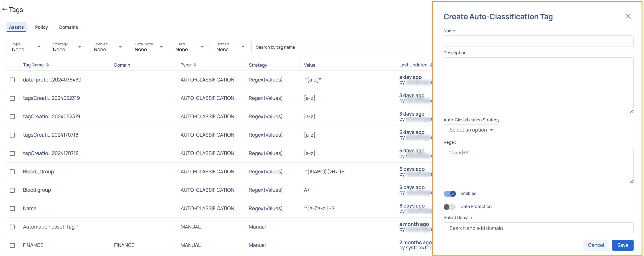Image resolution: width=644 pixels, height=256 pixels.
Task: Click the Value column header
Action: pyautogui.click(x=310, y=65)
